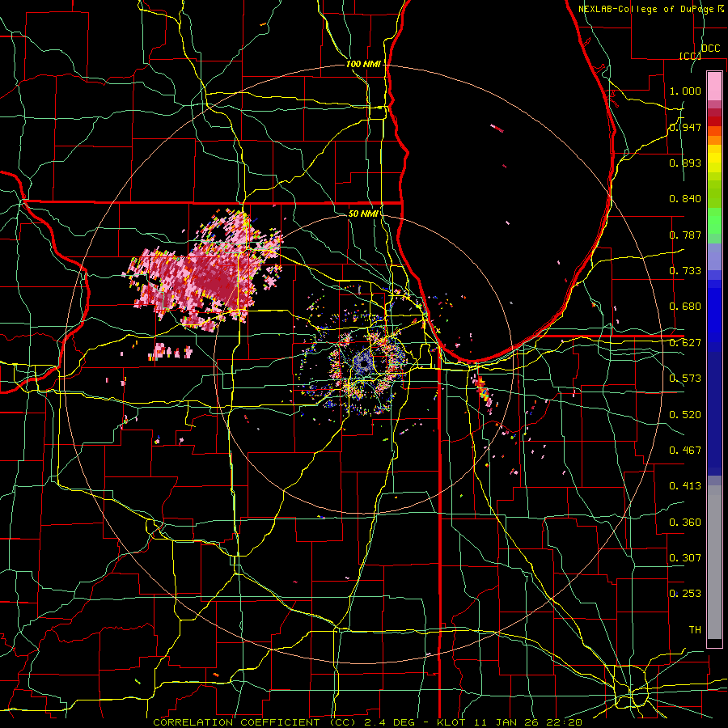This screenshot has width=728, height=728.
Task: Select the 0.573 legend value
Action: [x=685, y=379]
